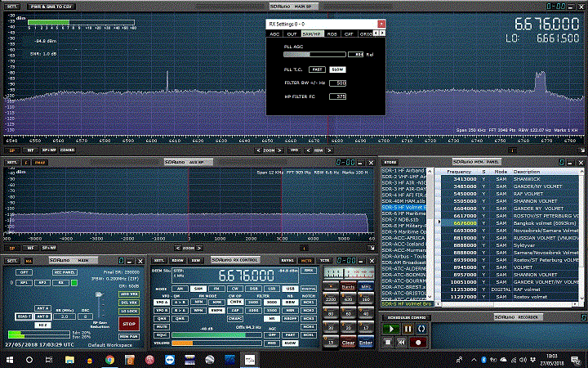
Task: Select SDR-7 NDB.s1b bank
Action: click(x=403, y=219)
